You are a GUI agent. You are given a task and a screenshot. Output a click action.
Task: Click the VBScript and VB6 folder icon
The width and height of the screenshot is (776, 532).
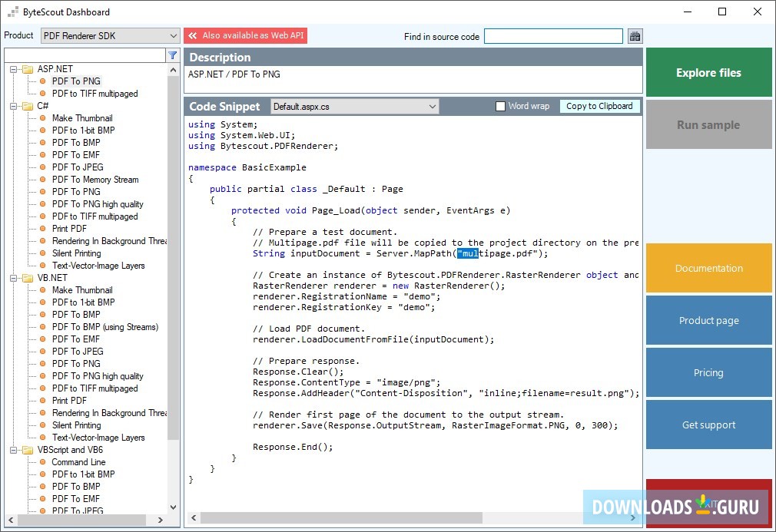point(28,449)
